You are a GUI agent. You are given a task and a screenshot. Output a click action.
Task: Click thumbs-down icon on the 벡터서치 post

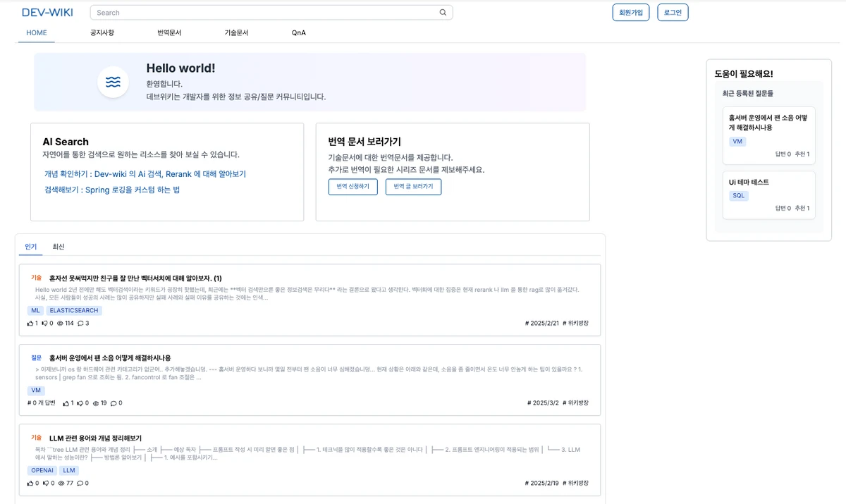[44, 324]
